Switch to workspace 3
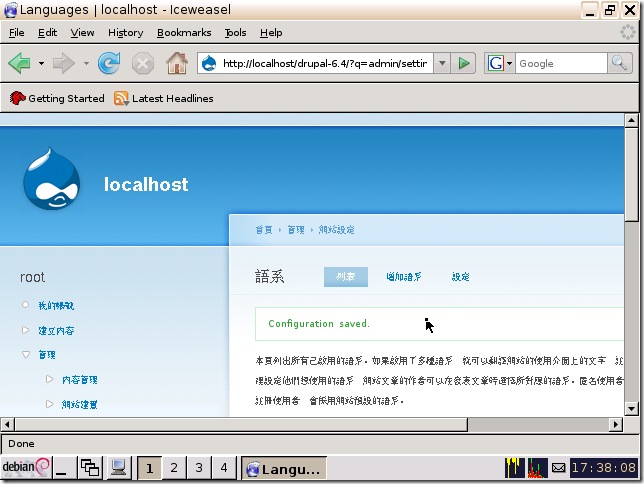 (199, 468)
